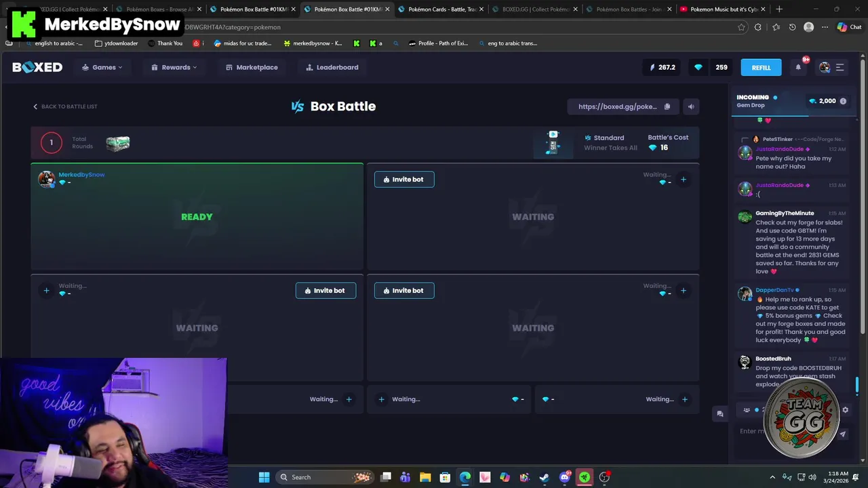Open PeteSTinker's chat profile
Image resolution: width=868 pixels, height=488 pixels.
click(x=777, y=139)
